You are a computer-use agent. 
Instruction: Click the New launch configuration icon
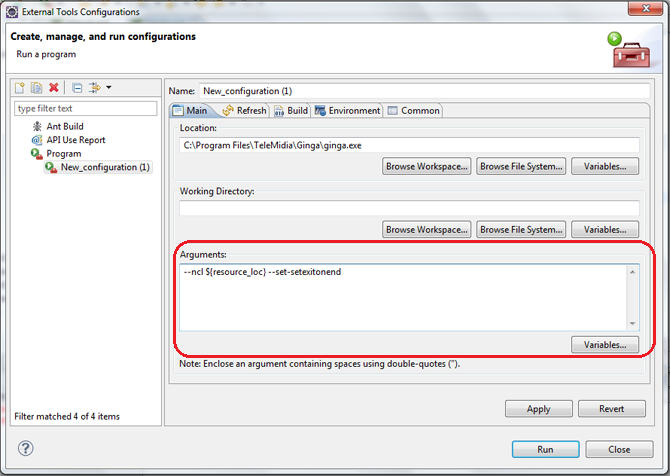click(x=20, y=89)
